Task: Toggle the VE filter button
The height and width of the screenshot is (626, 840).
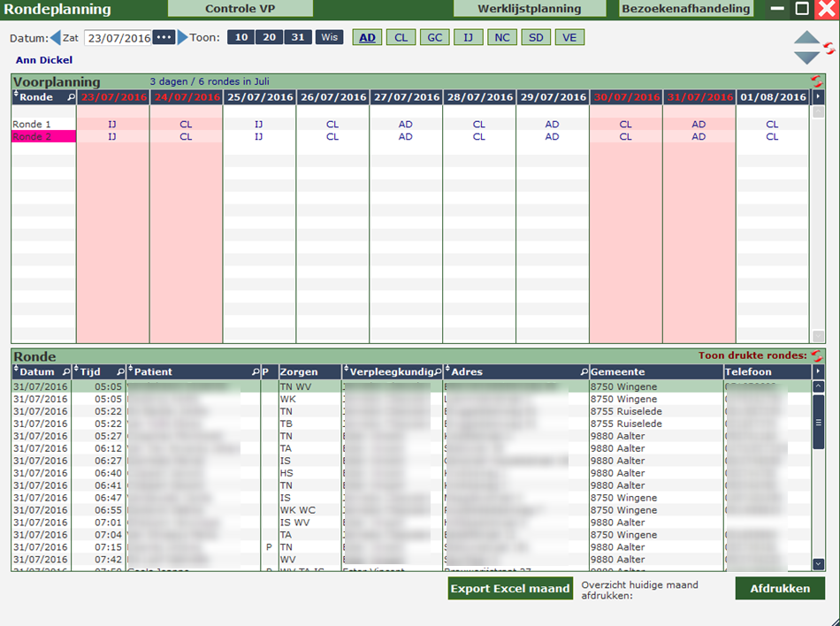Action: click(x=569, y=38)
